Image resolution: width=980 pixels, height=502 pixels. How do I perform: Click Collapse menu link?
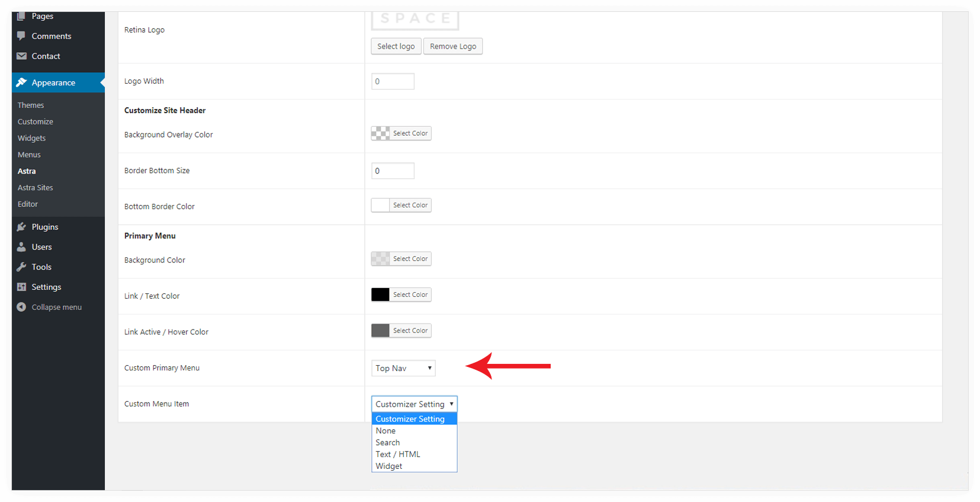pos(57,307)
